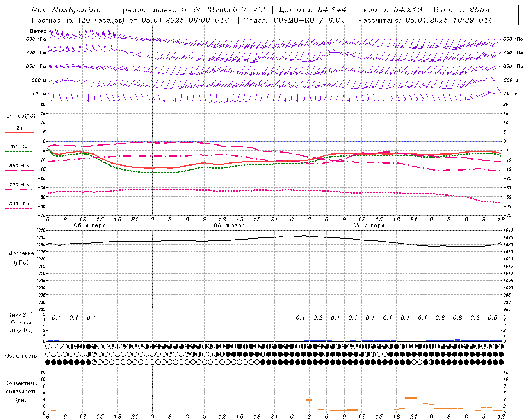Click the Облачность cloudiness label

click(x=21, y=356)
